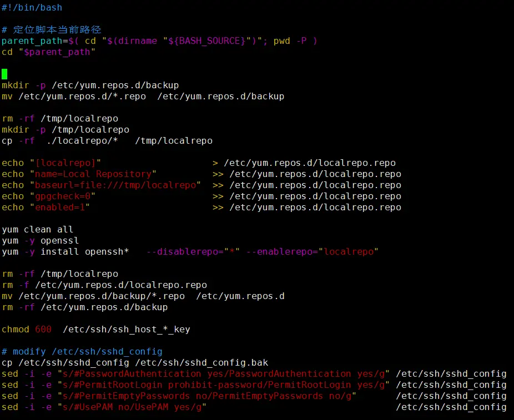Viewport: 514px width, 420px height.
Task: Click the green cursor block
Action: (x=4, y=74)
